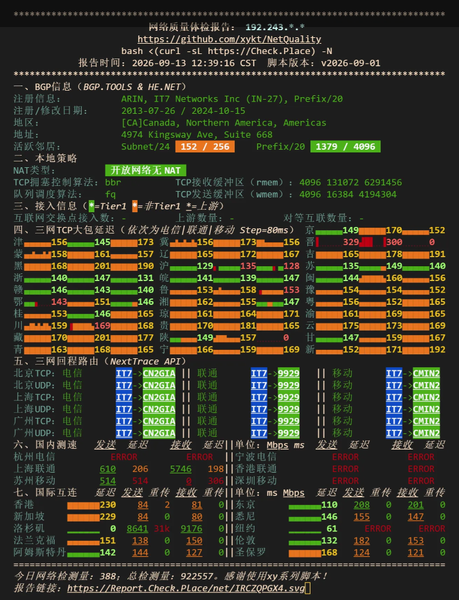The image size is (459, 600).
Task: Click 新加坡 latency value 229
Action: pyautogui.click(x=108, y=517)
